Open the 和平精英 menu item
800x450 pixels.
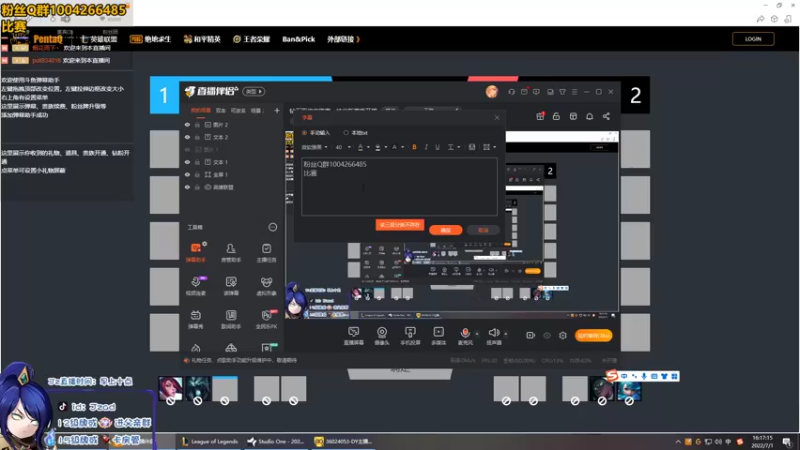202,39
